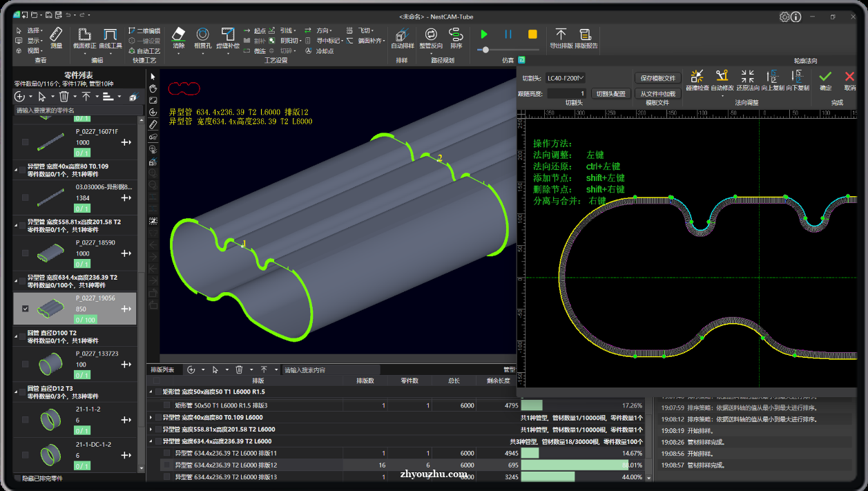Check the 排版11 nesting row checkbox

[x=166, y=453]
